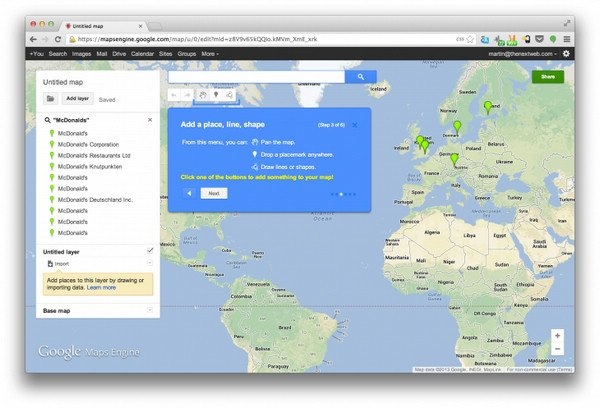
Task: Open the Untitled layer options dropdown
Action: (150, 263)
